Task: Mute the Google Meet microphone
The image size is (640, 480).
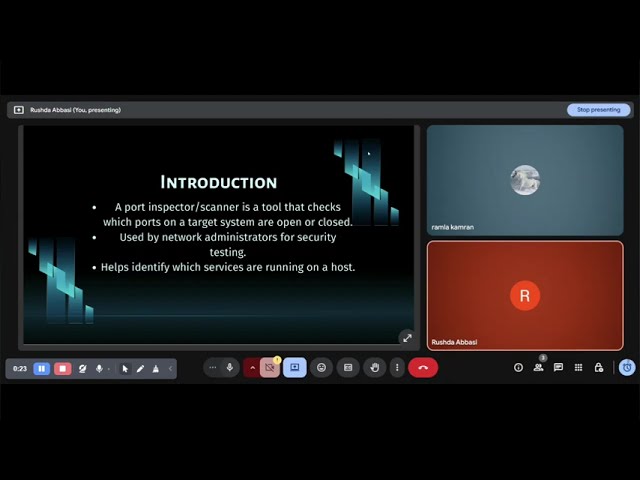Action: [230, 367]
